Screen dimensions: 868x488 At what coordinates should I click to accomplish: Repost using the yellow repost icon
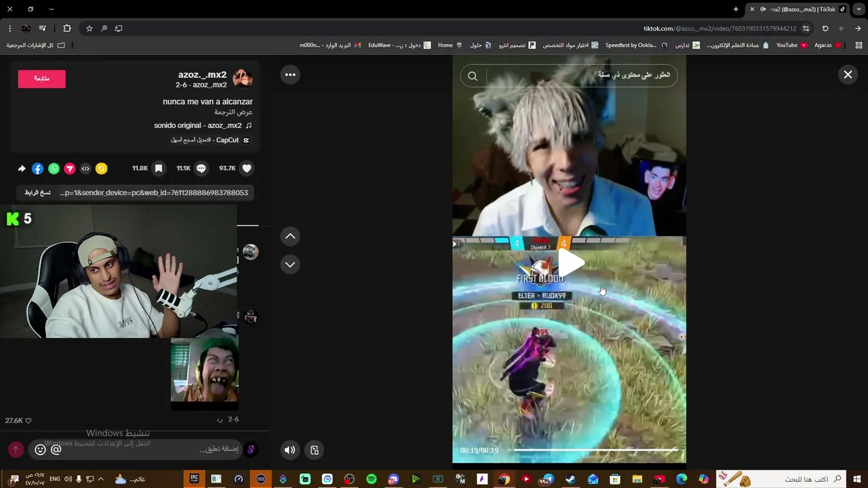101,169
